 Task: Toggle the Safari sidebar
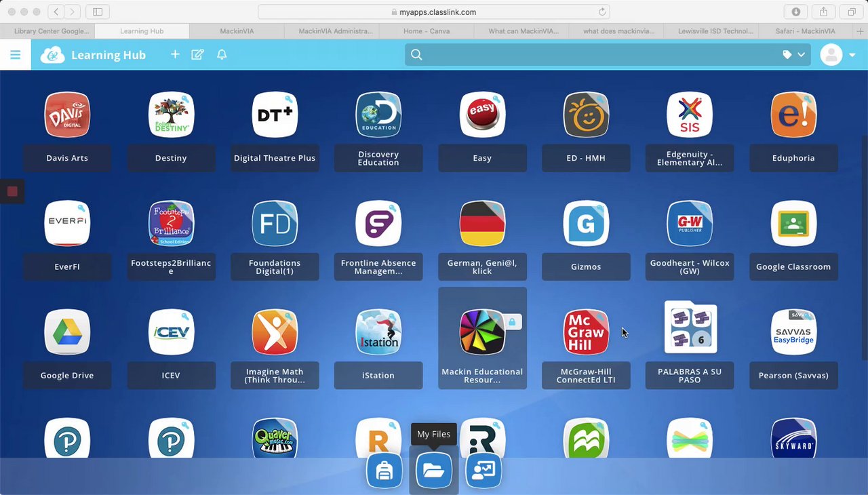[x=98, y=12]
